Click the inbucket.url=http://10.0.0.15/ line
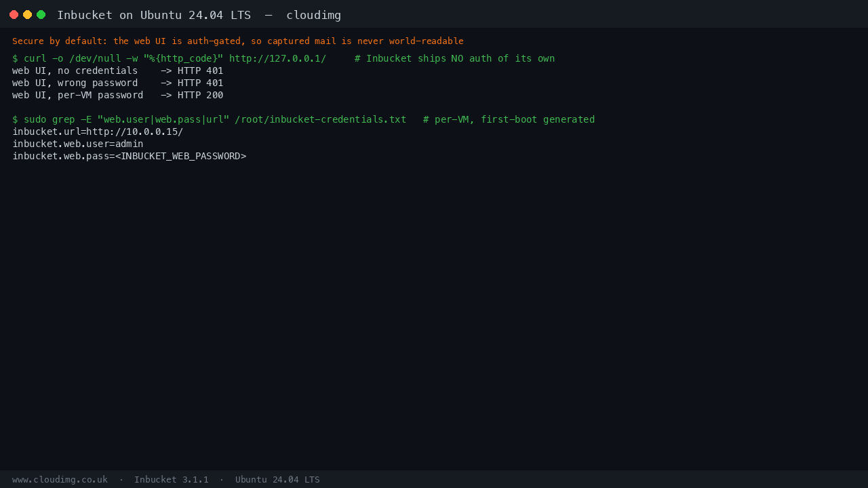The image size is (868, 488). pos(98,132)
